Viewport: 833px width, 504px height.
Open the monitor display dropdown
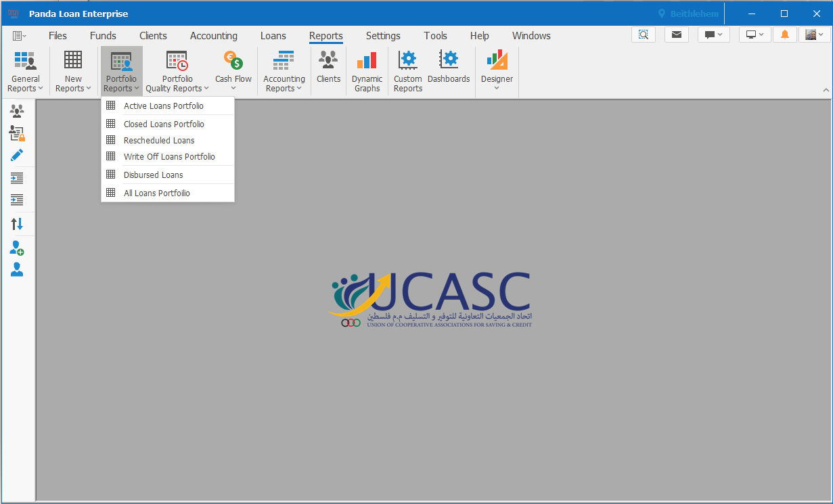pyautogui.click(x=755, y=35)
